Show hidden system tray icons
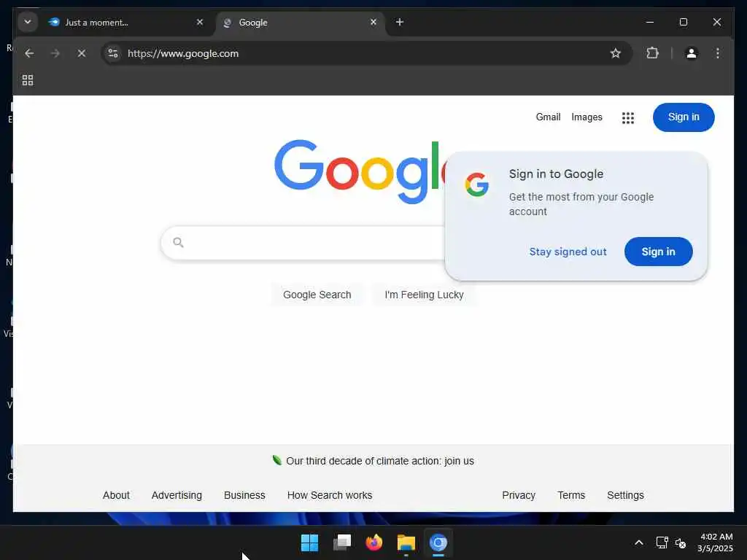 point(639,542)
